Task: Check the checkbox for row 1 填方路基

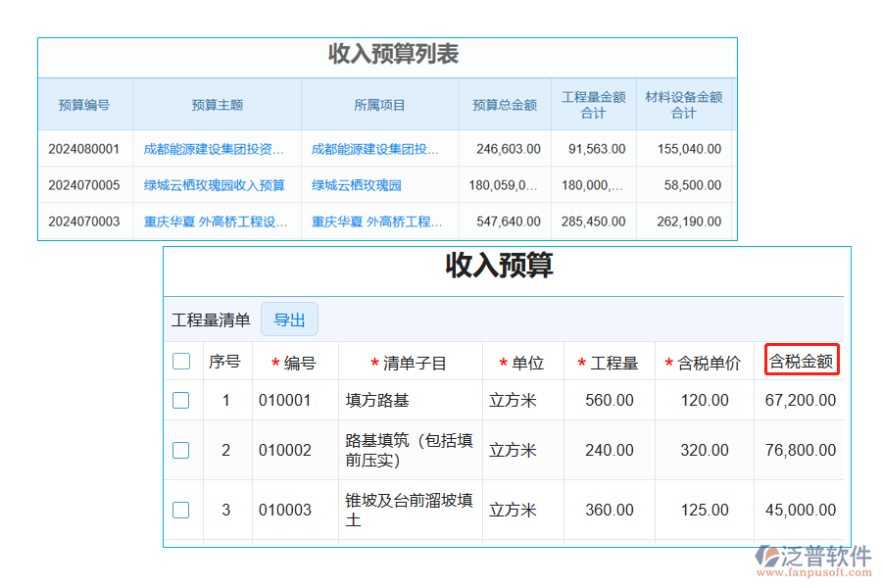Action: pos(181,400)
